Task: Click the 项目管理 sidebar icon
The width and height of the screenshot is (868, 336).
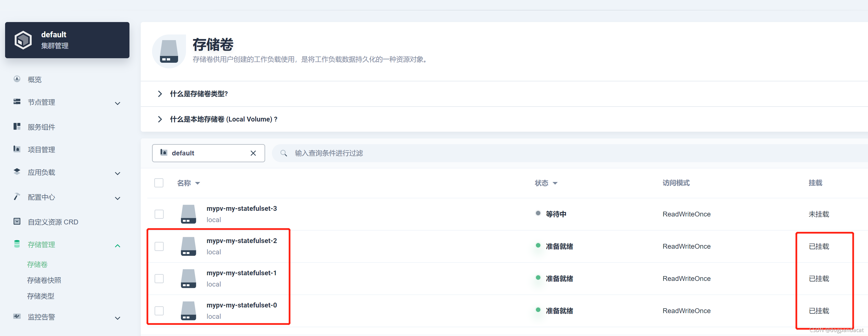Action: pos(17,149)
